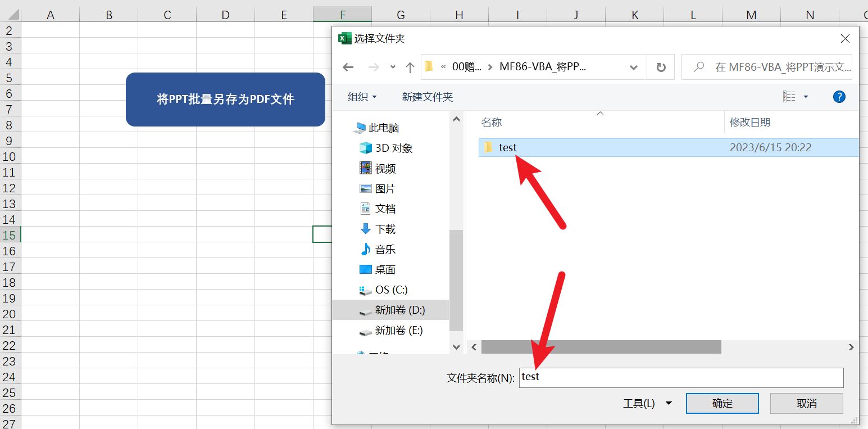Image resolution: width=868 pixels, height=429 pixels.
Task: Select 视频 in navigation pane
Action: coord(378,168)
